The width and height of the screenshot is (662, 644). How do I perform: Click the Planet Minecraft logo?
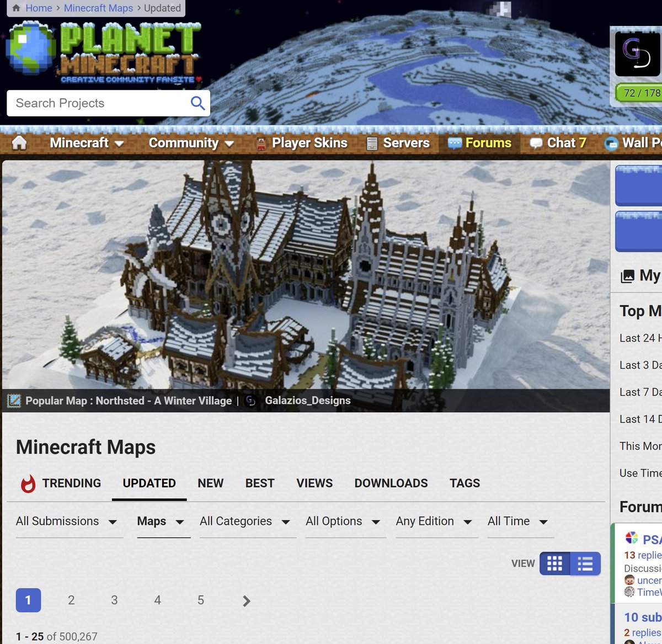tap(105, 53)
